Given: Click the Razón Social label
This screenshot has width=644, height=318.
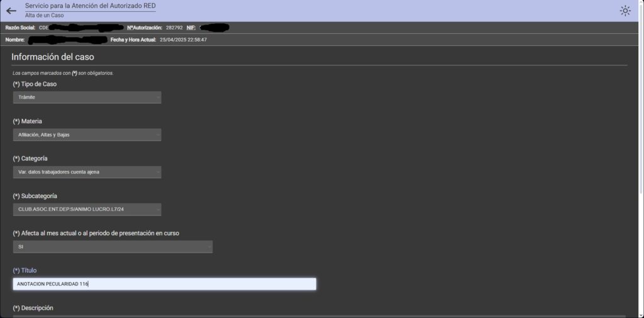Looking at the screenshot, I should point(20,28).
